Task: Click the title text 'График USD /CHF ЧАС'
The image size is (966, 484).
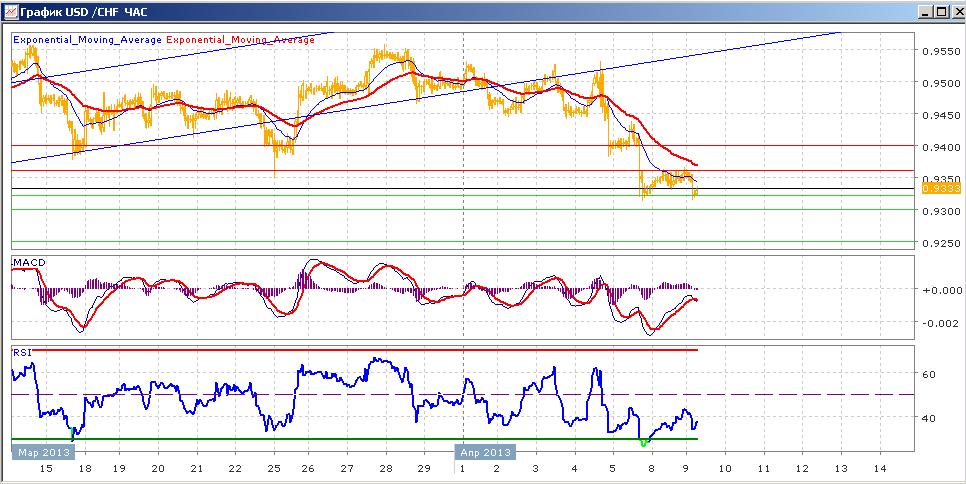Action: pos(83,12)
